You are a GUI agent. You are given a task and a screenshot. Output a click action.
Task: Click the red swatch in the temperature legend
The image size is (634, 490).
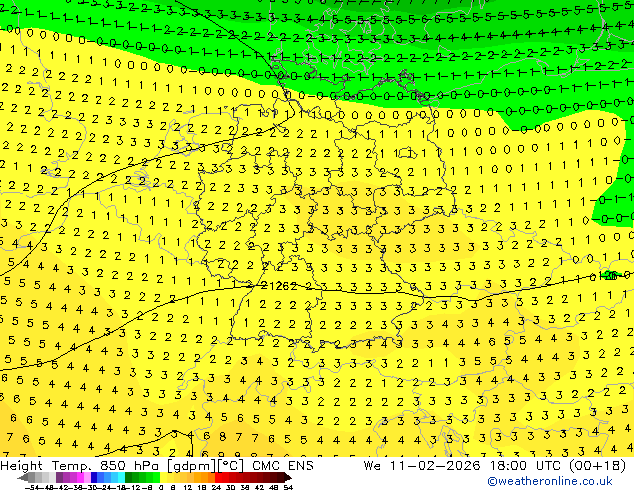tap(218, 477)
